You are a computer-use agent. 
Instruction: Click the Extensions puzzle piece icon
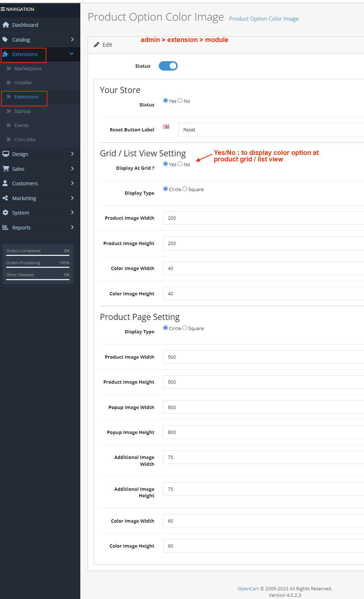5,54
